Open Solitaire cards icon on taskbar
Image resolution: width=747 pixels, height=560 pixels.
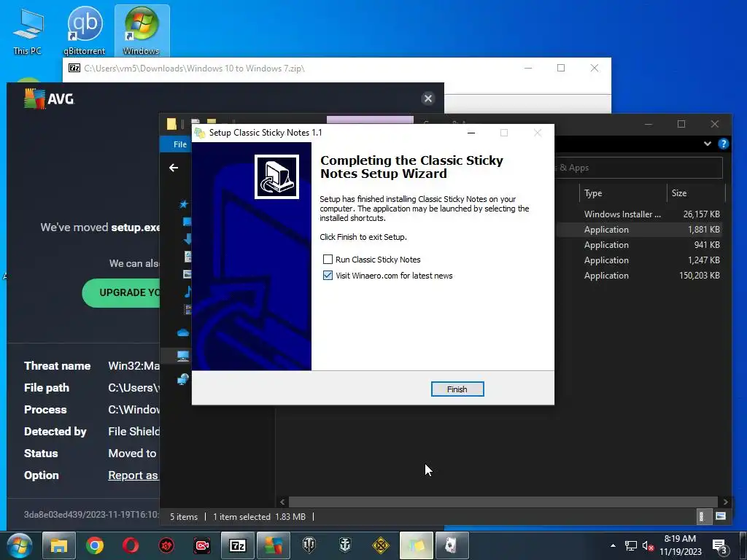coord(452,545)
